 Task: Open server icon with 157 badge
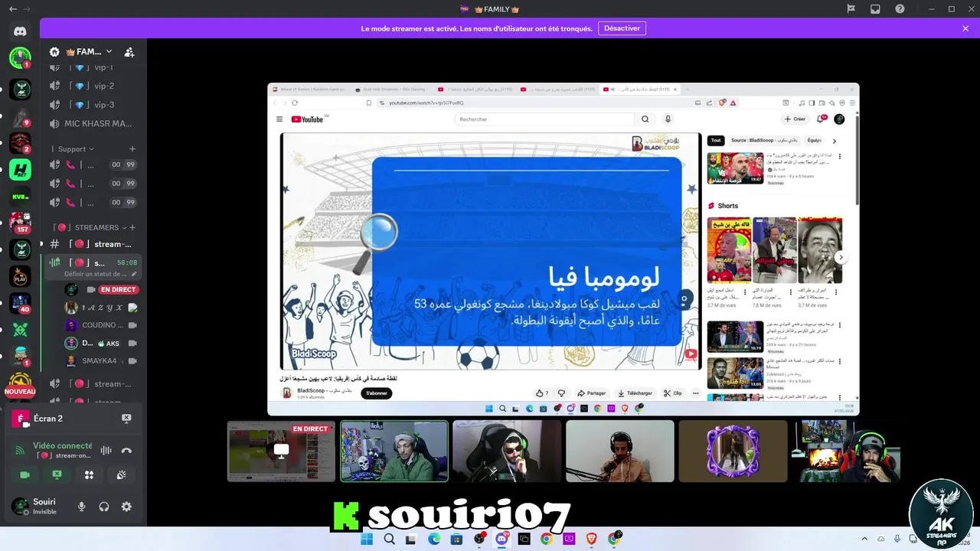coord(20,222)
